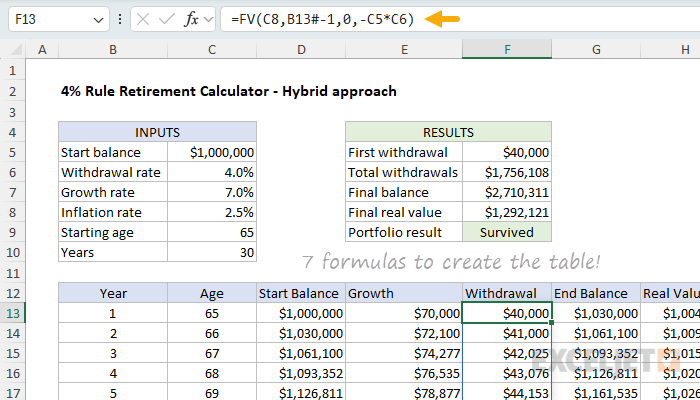
Task: Click inside the formula bar text
Action: tap(323, 19)
